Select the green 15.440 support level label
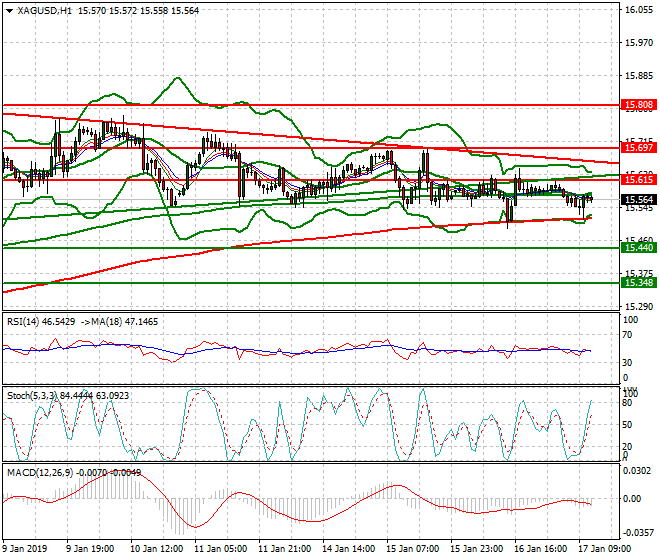Image resolution: width=660 pixels, height=560 pixels. point(639,248)
